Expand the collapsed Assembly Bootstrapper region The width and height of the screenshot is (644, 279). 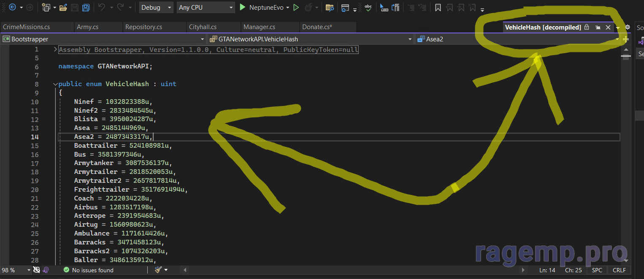[x=55, y=49]
